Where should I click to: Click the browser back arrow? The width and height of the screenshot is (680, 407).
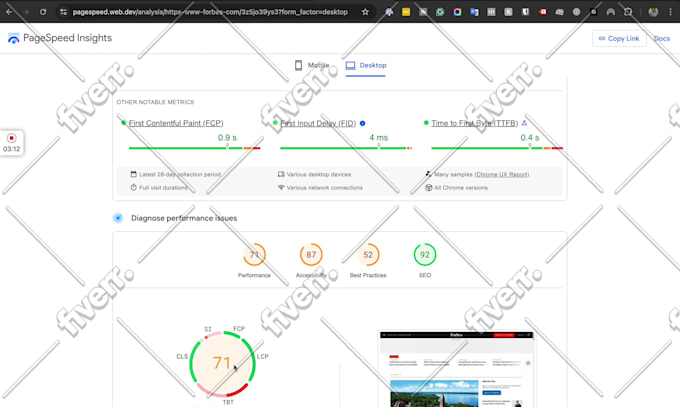point(9,12)
